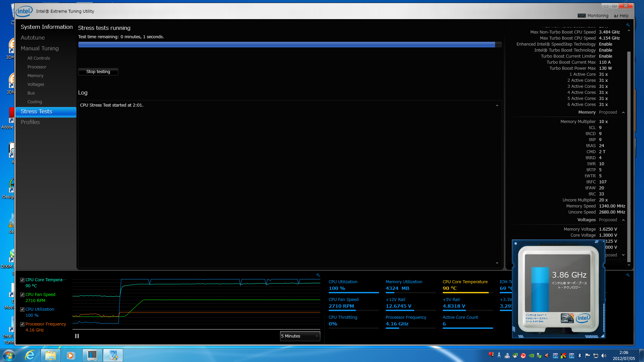Image resolution: width=644 pixels, height=362 pixels.
Task: Pause the monitoring graph
Action: pyautogui.click(x=77, y=336)
